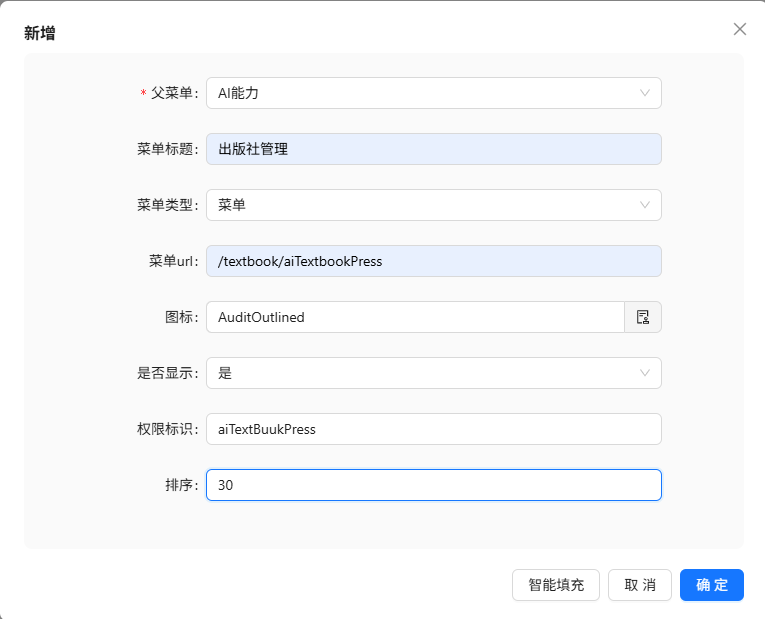This screenshot has height=619, width=765.
Task: Expand the 是否显示 dropdown arrow
Action: pyautogui.click(x=645, y=373)
